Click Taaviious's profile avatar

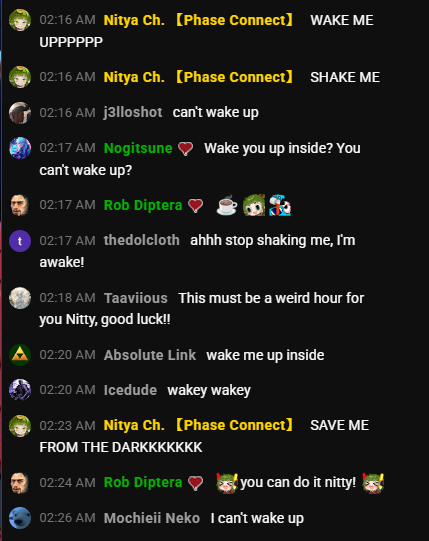[20, 298]
